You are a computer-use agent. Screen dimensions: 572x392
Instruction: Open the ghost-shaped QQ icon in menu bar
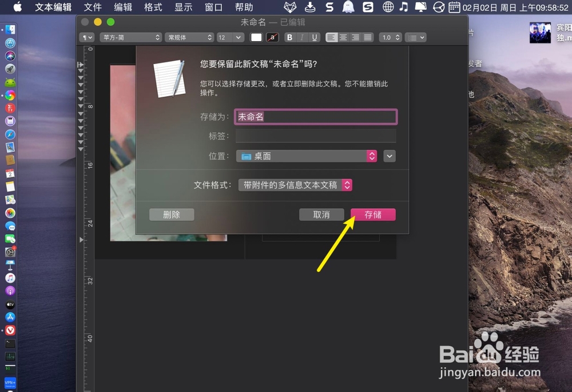click(348, 7)
